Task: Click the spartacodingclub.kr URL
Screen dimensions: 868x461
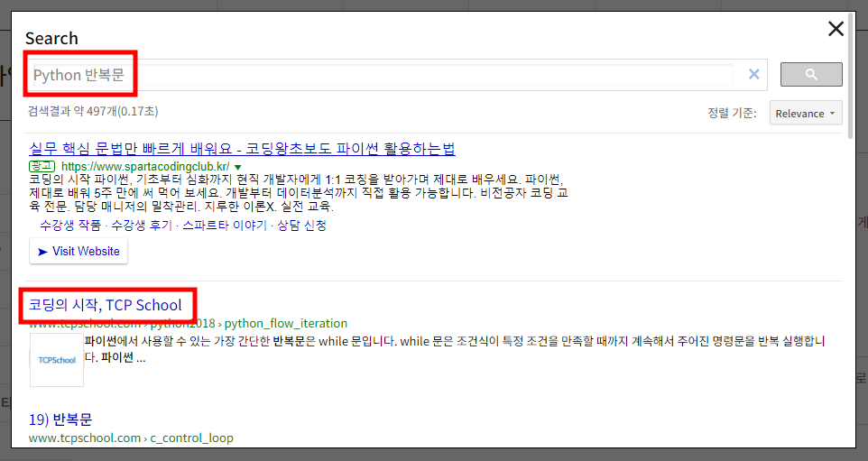Action: click(x=145, y=167)
